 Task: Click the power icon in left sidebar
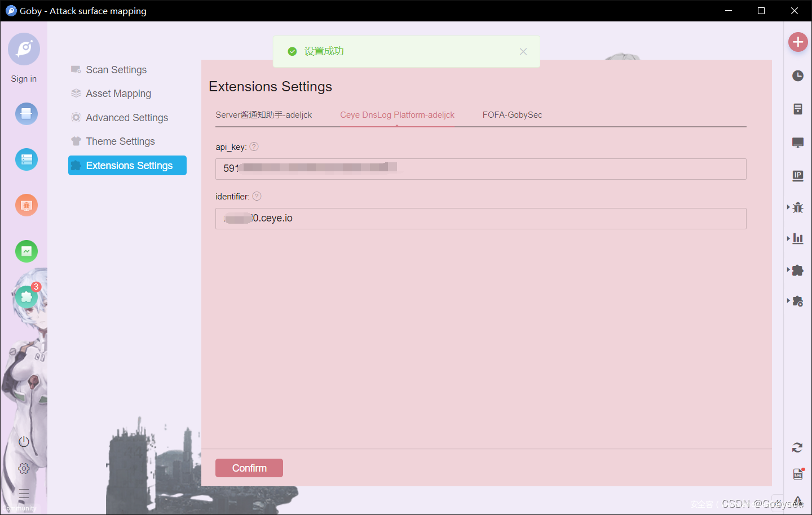point(24,442)
